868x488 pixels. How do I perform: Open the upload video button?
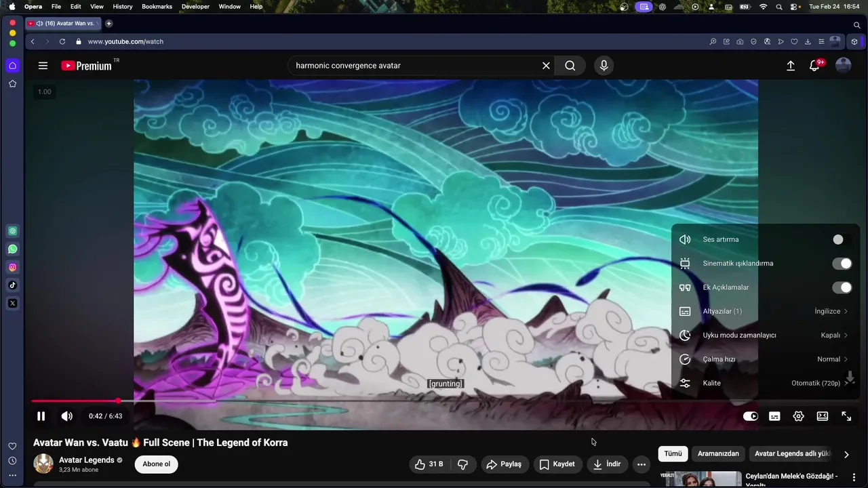pyautogui.click(x=791, y=66)
